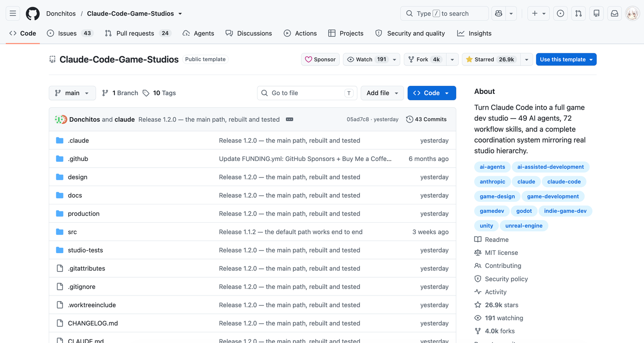Open the Insights tab
The image size is (644, 343).
pos(474,33)
